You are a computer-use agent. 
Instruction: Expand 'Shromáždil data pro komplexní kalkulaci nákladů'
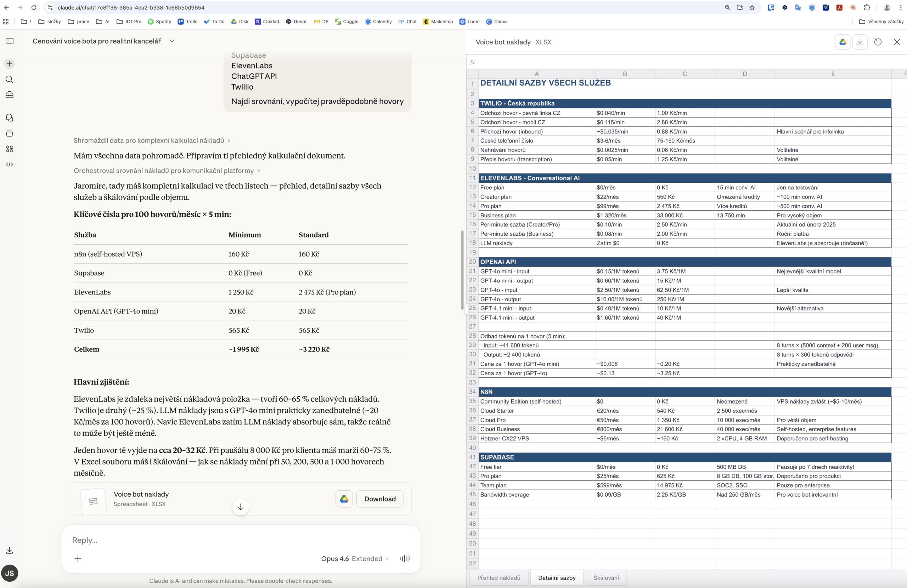(152, 141)
